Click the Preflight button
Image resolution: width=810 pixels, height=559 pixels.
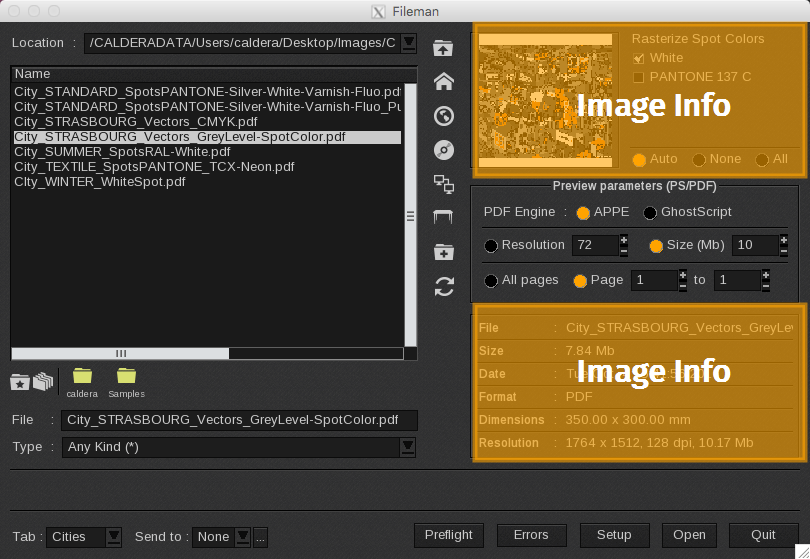[x=448, y=535]
